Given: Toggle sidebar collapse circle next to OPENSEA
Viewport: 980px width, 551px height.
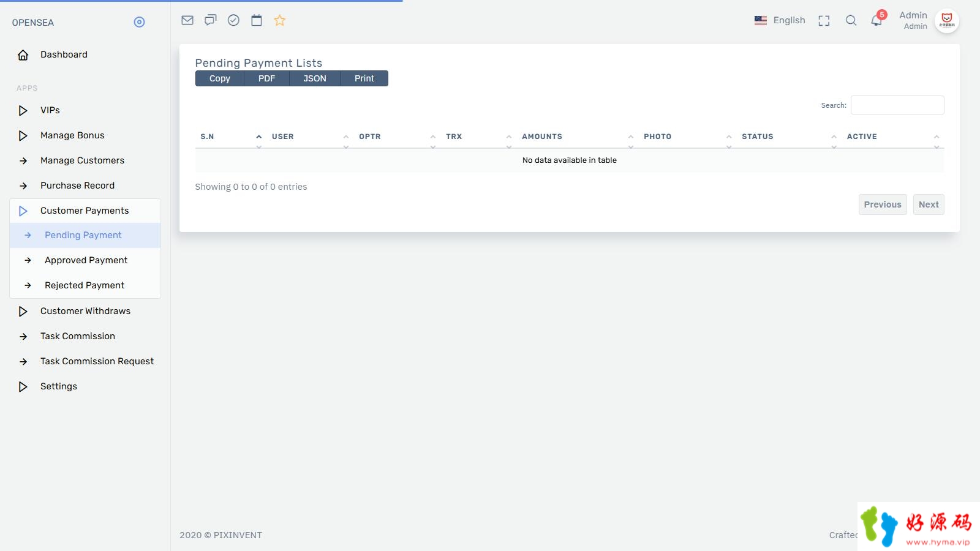Looking at the screenshot, I should click(139, 22).
